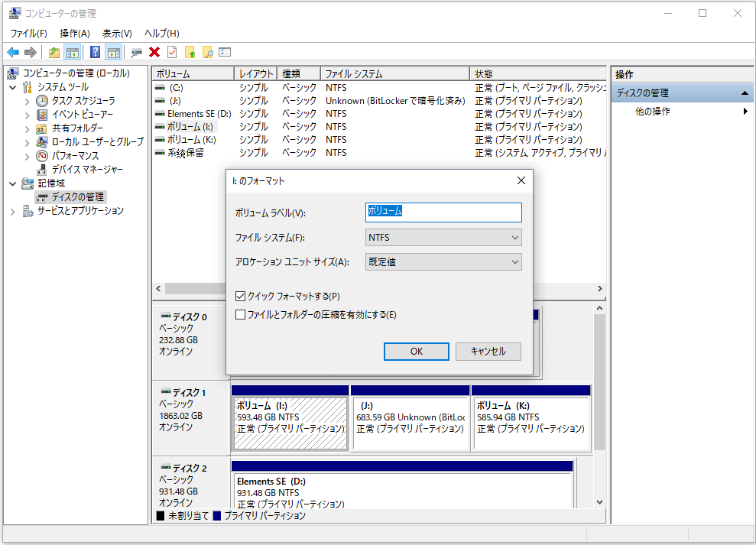Click the volume label text field

[x=444, y=212]
